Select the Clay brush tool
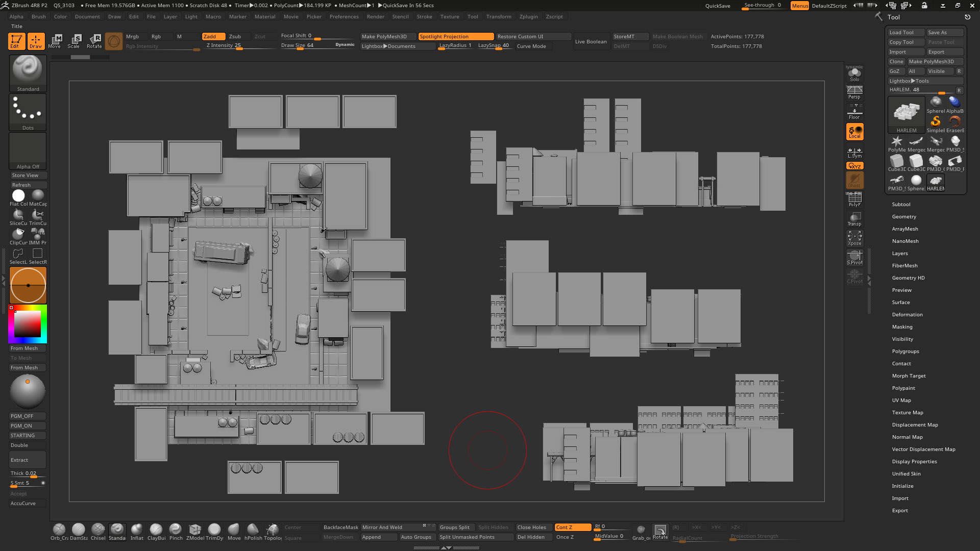Viewport: 980px width, 551px height. [156, 530]
